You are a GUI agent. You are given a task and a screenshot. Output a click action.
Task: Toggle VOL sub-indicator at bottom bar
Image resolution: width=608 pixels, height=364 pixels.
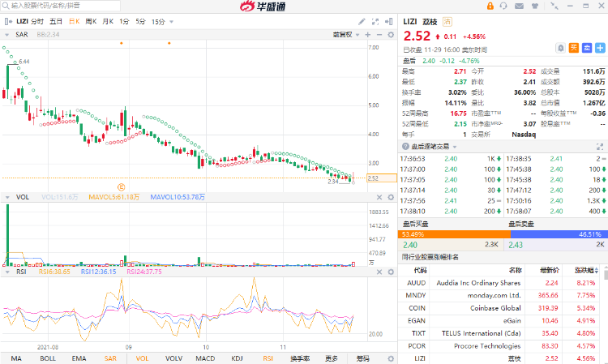pyautogui.click(x=143, y=358)
